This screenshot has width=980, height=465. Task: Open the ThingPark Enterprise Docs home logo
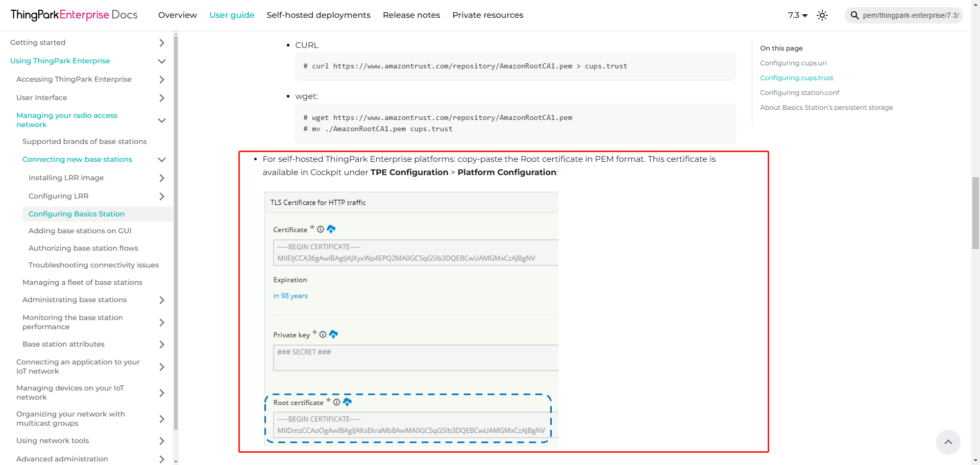click(74, 15)
